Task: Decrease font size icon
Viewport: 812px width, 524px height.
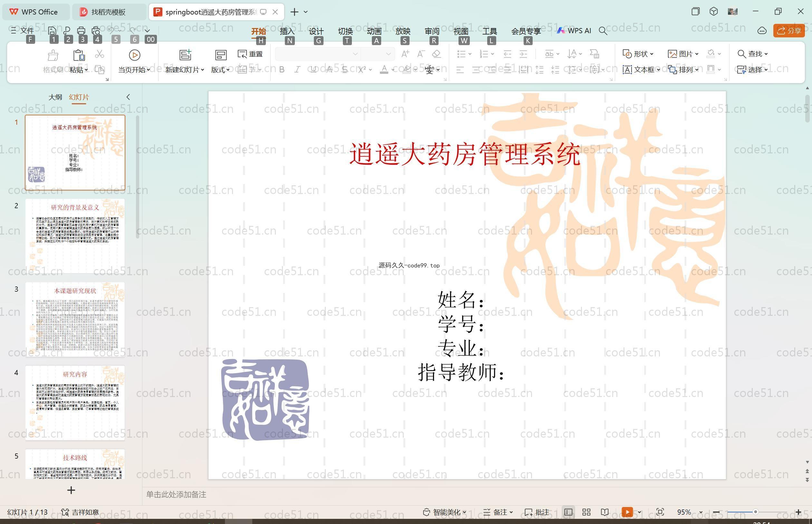Action: tap(421, 54)
